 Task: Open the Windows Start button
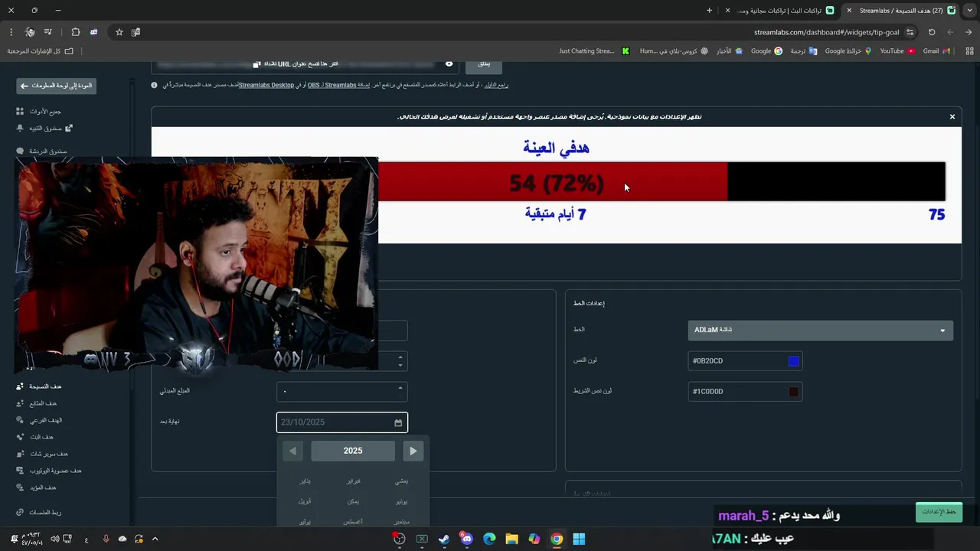(579, 539)
